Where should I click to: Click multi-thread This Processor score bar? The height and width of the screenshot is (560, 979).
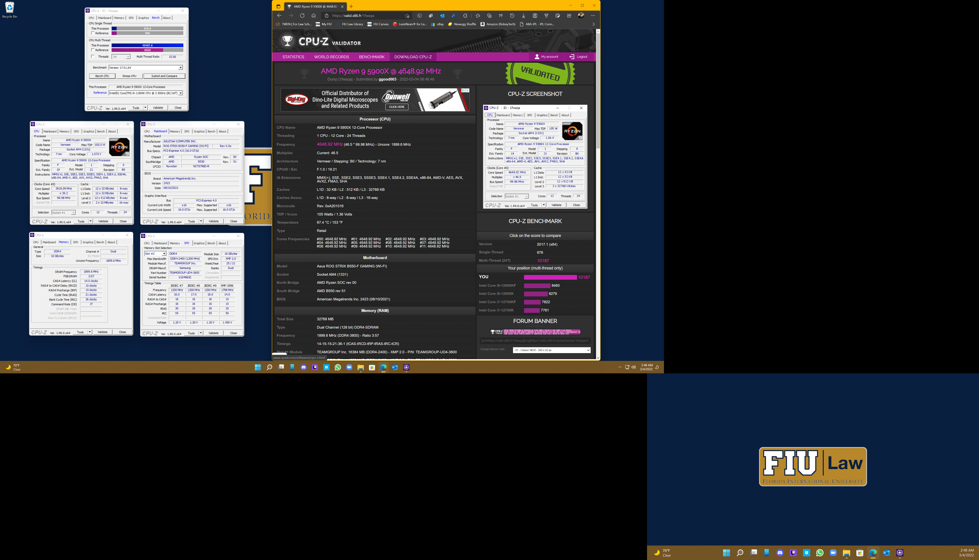coord(147,45)
